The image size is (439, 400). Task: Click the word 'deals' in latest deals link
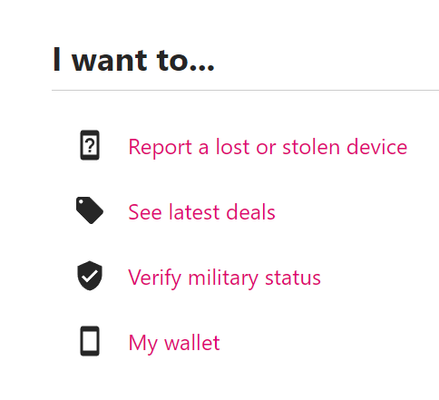[x=251, y=212]
